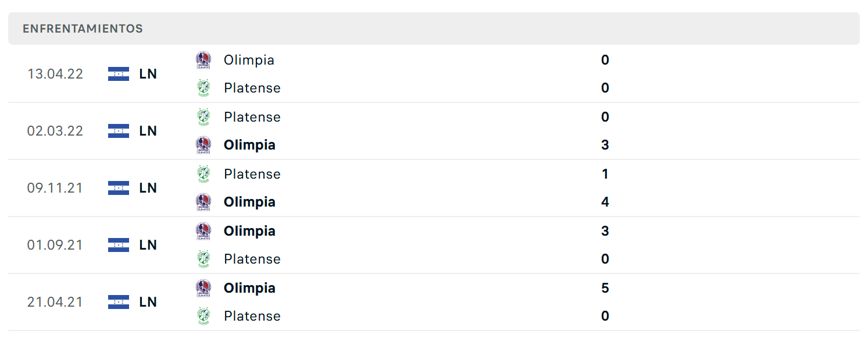Click Platense crest in 02.03.22 match
This screenshot has height=341, width=868.
(203, 117)
